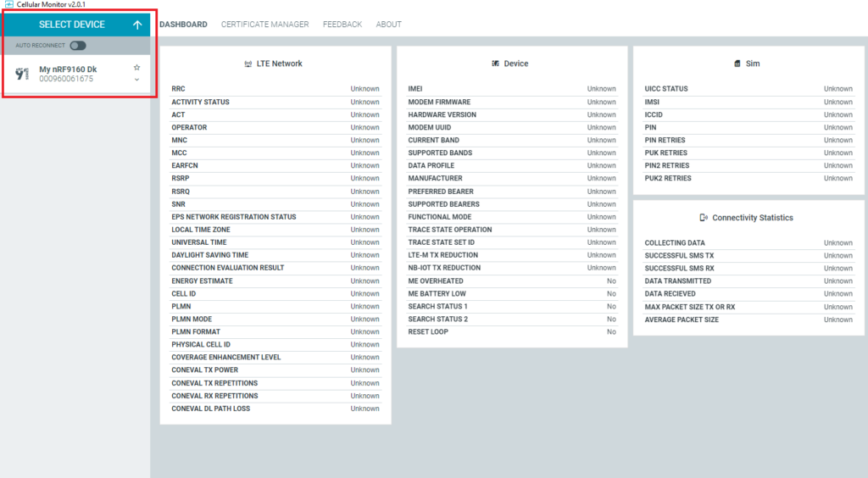Image resolution: width=868 pixels, height=478 pixels.
Task: Favorite the nRF9160 Dk with star icon
Action: click(x=136, y=68)
